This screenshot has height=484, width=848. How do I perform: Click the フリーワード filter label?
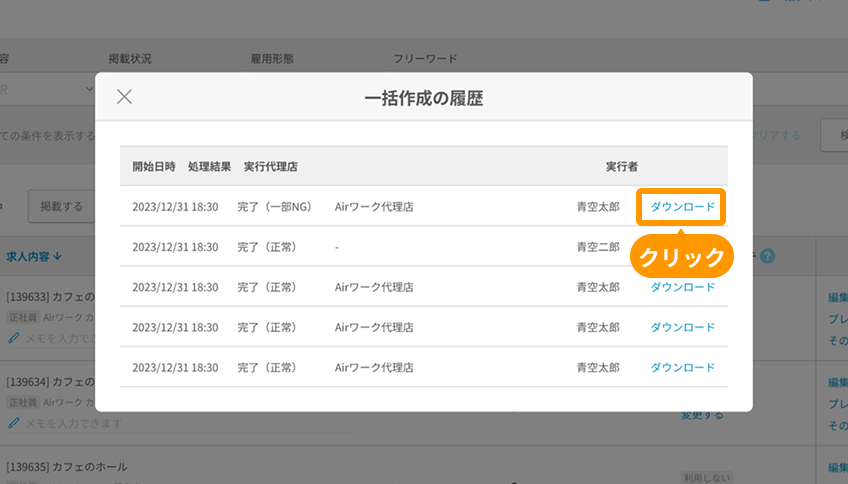425,58
